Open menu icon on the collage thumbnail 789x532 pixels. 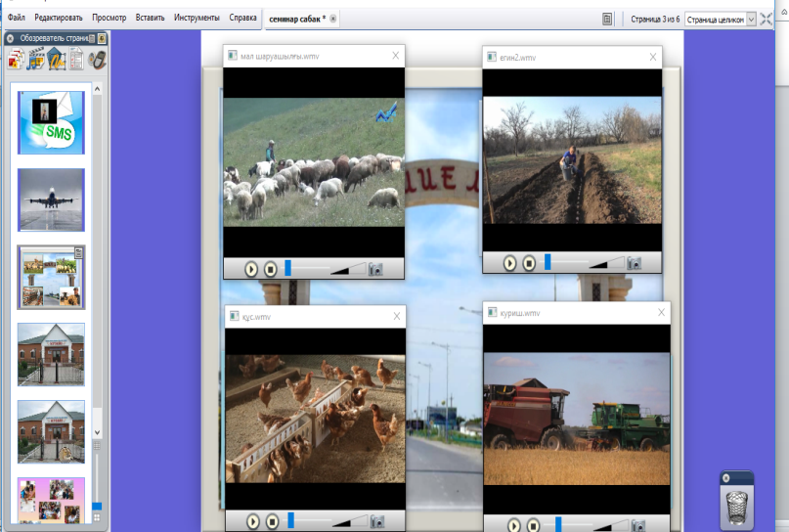click(x=78, y=252)
